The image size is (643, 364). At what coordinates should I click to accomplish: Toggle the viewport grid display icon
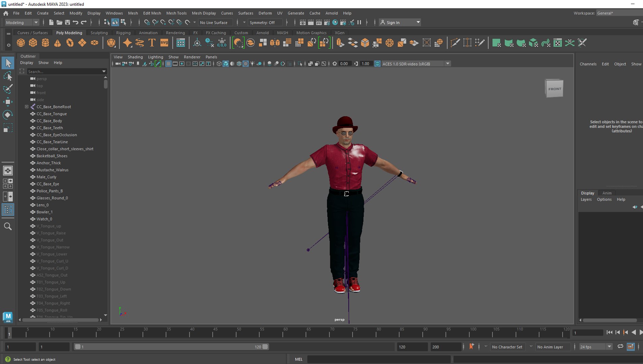(x=168, y=64)
